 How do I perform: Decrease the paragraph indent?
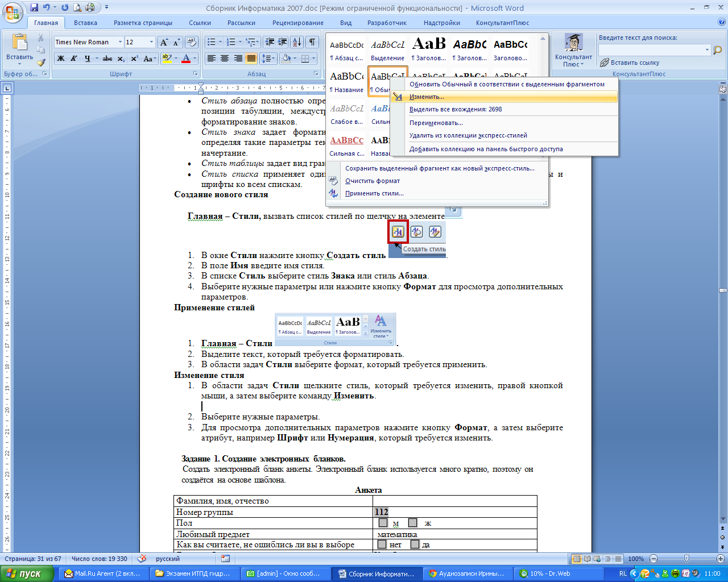pos(270,42)
